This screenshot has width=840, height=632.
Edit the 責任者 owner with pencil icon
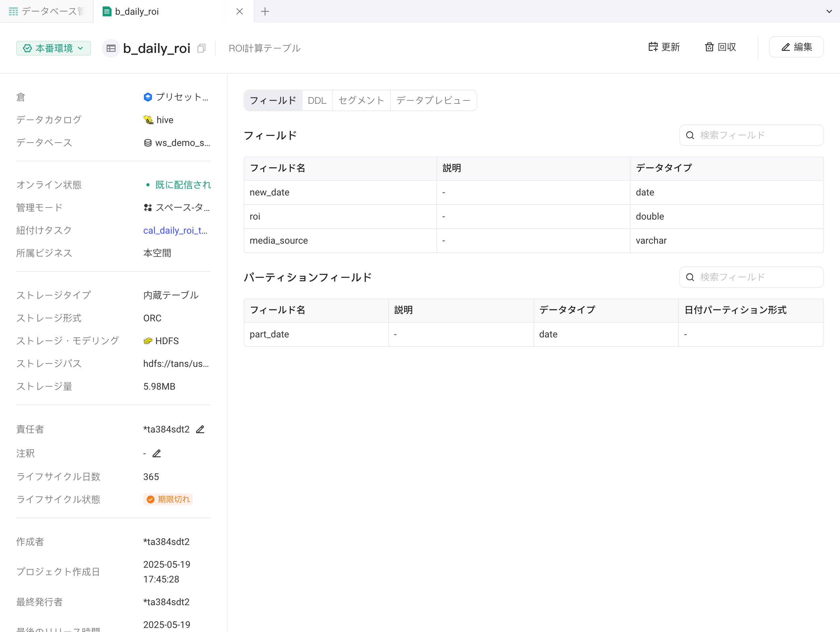[x=200, y=429]
